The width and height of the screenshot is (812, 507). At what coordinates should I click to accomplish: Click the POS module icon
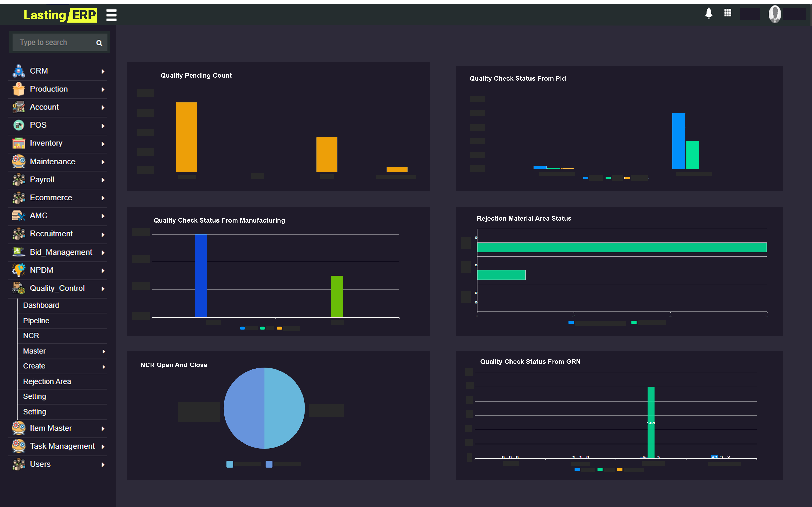[x=18, y=125]
